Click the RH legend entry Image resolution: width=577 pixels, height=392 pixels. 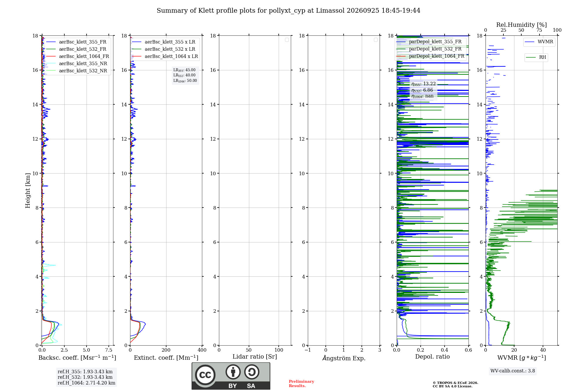[536, 57]
